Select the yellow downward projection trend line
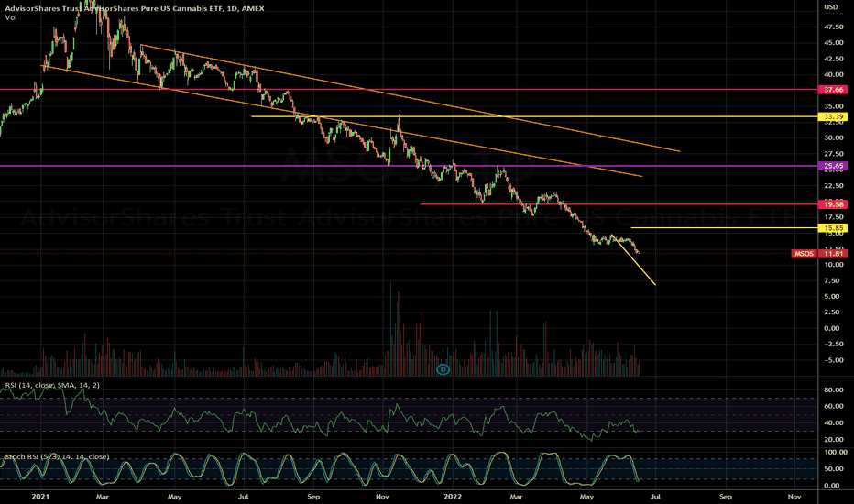Image resolution: width=854 pixels, height=504 pixels. coord(636,262)
